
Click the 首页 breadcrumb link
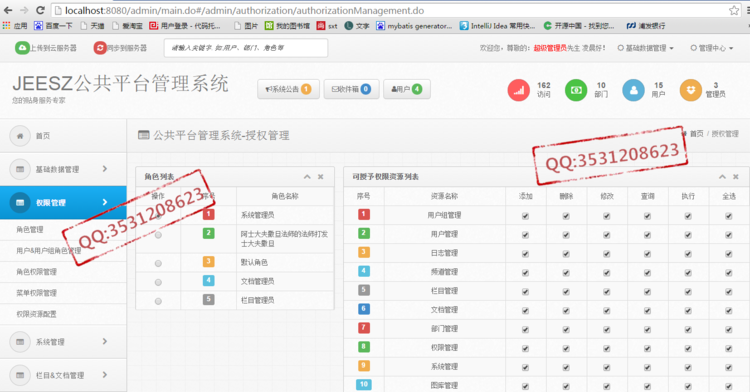tap(696, 134)
